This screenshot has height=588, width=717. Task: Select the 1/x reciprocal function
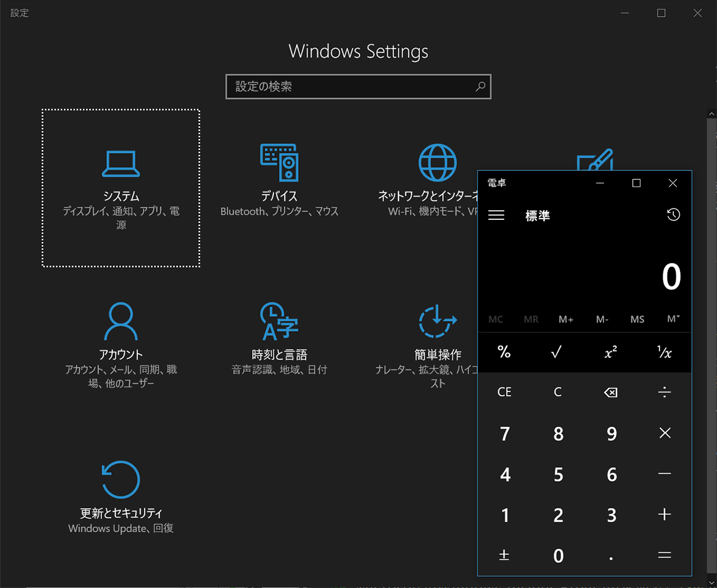[663, 353]
